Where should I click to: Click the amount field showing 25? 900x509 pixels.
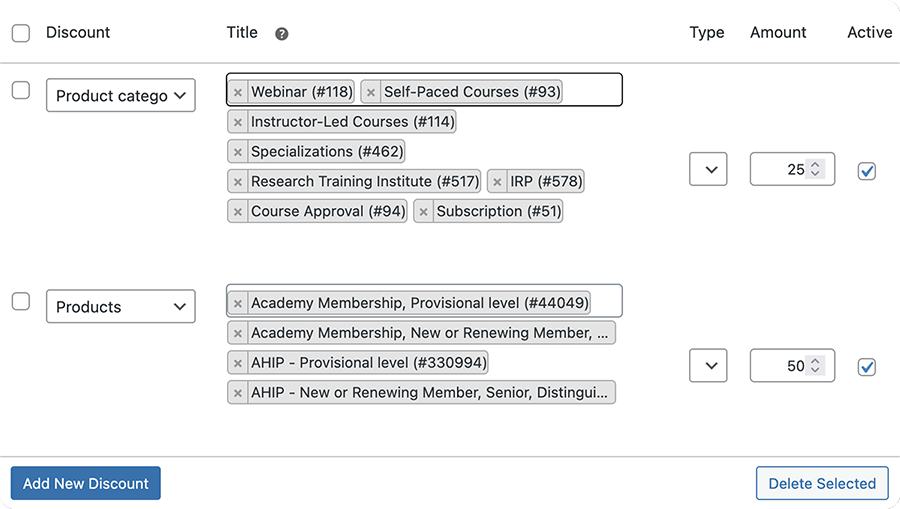782,170
